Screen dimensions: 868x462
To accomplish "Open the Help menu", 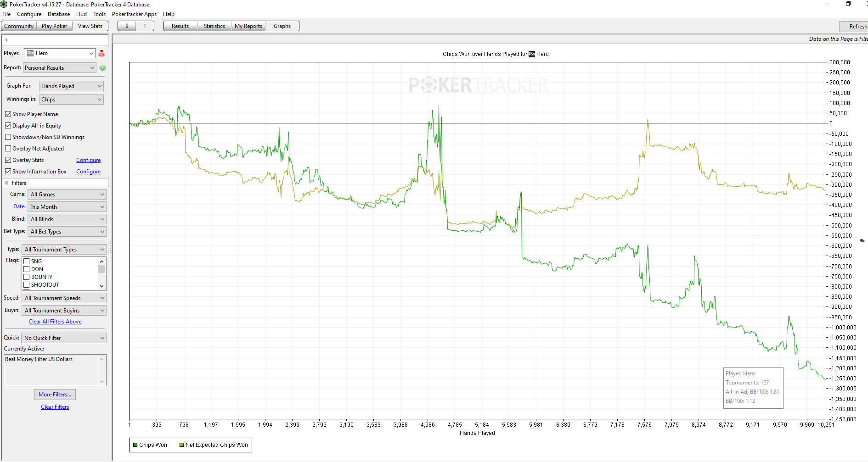I will (x=169, y=14).
